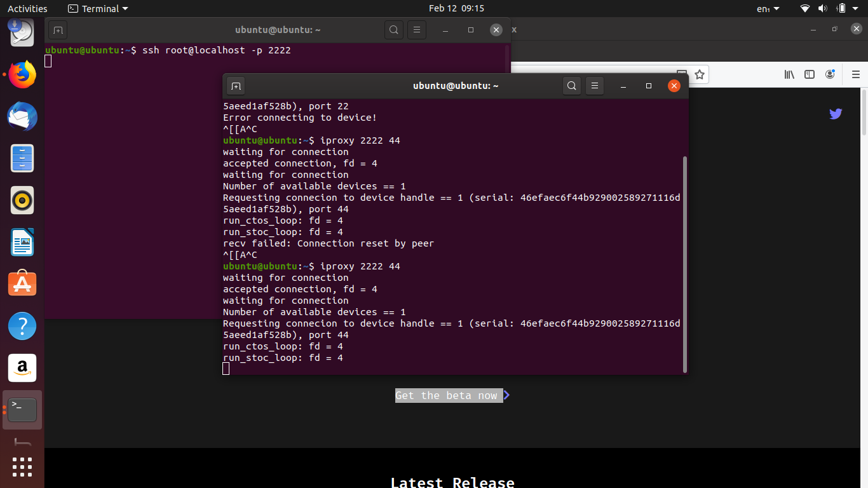Launch Ubuntu Software from the dock

pos(22,283)
